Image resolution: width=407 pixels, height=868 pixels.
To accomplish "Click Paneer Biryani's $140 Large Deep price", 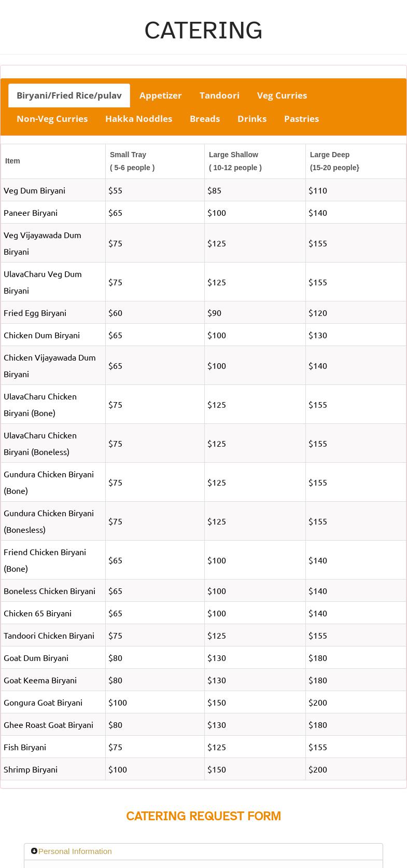I will pos(318,213).
